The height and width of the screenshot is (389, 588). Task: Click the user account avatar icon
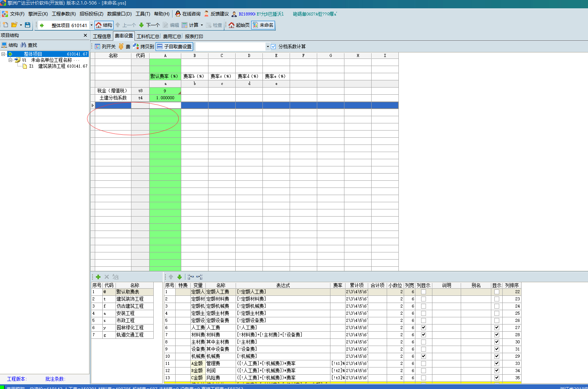pos(234,14)
